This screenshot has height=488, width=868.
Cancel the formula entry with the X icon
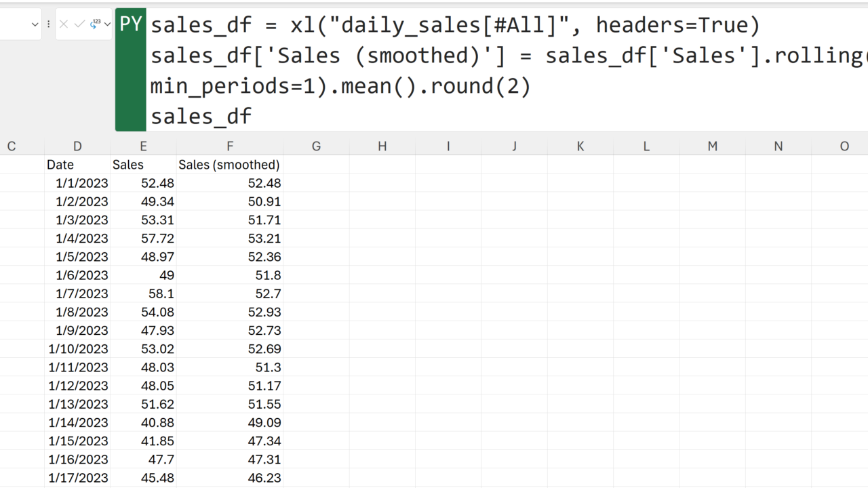point(64,24)
